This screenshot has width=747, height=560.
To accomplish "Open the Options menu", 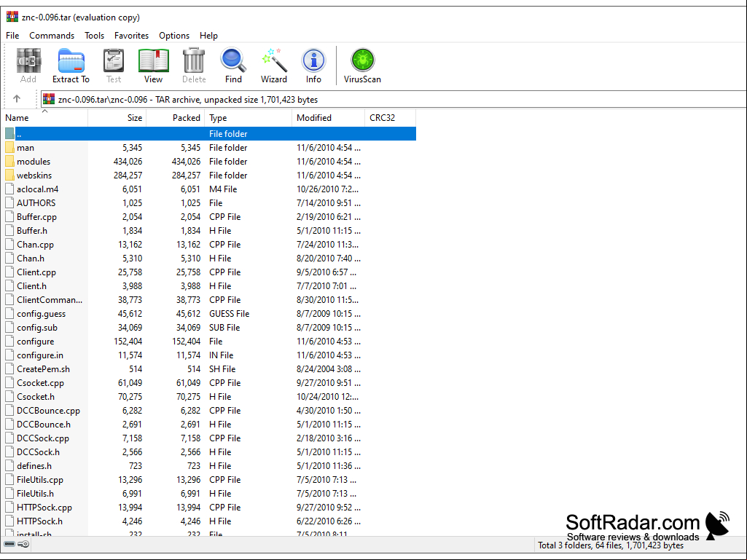I will [x=174, y=36].
